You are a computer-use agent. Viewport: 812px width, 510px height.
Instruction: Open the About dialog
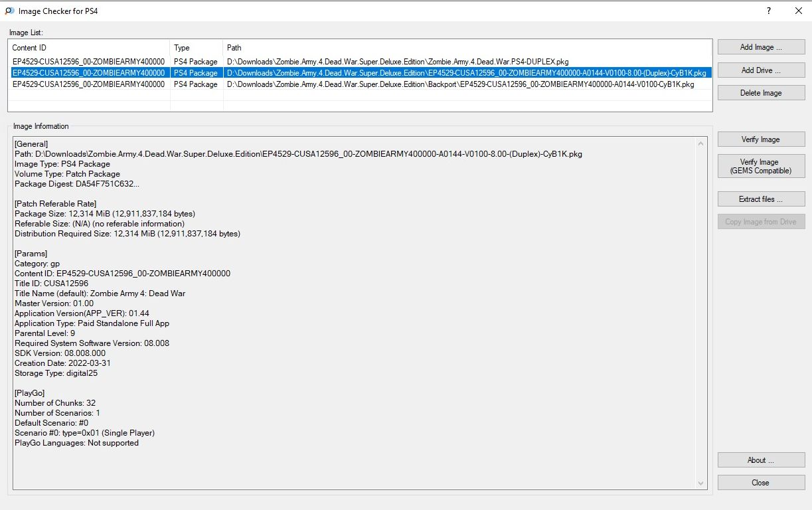[x=761, y=460]
